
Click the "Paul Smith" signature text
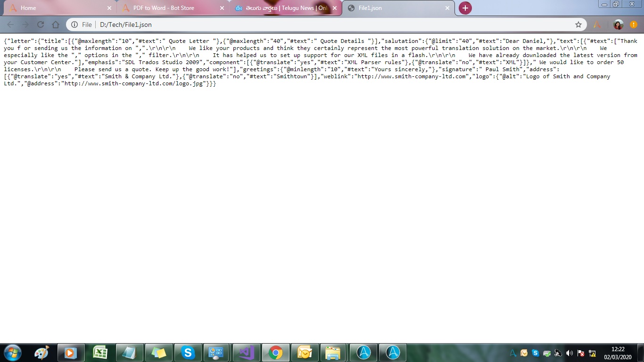502,69
